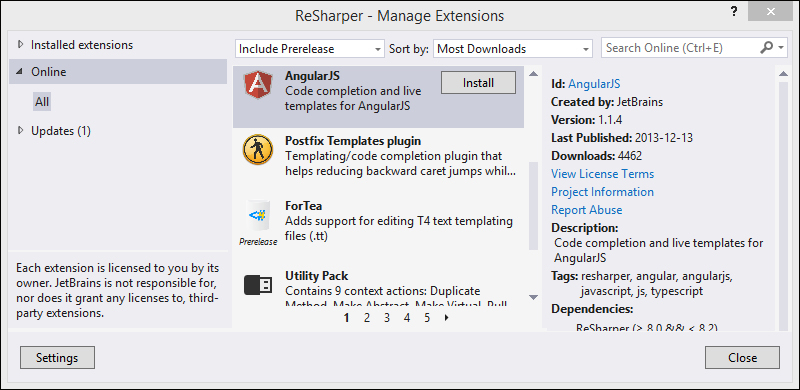Click the AngularJS extension logo icon
The height and width of the screenshot is (390, 800).
click(258, 84)
